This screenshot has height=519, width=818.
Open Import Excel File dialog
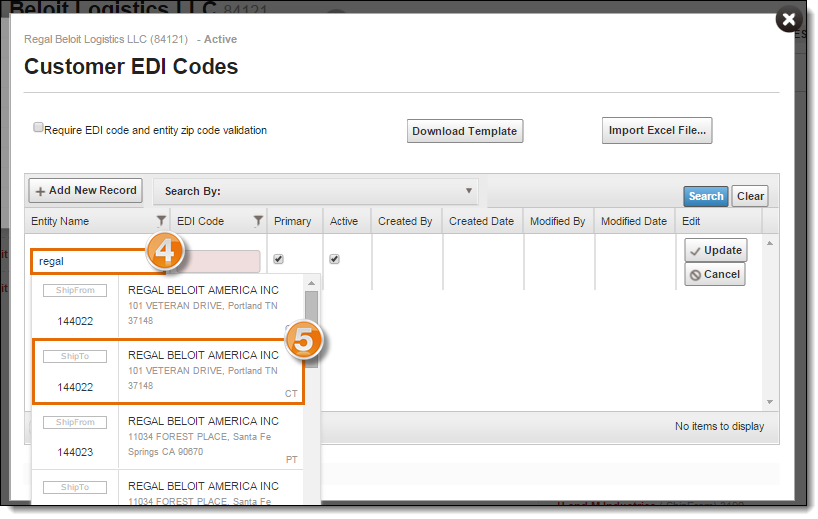[656, 130]
